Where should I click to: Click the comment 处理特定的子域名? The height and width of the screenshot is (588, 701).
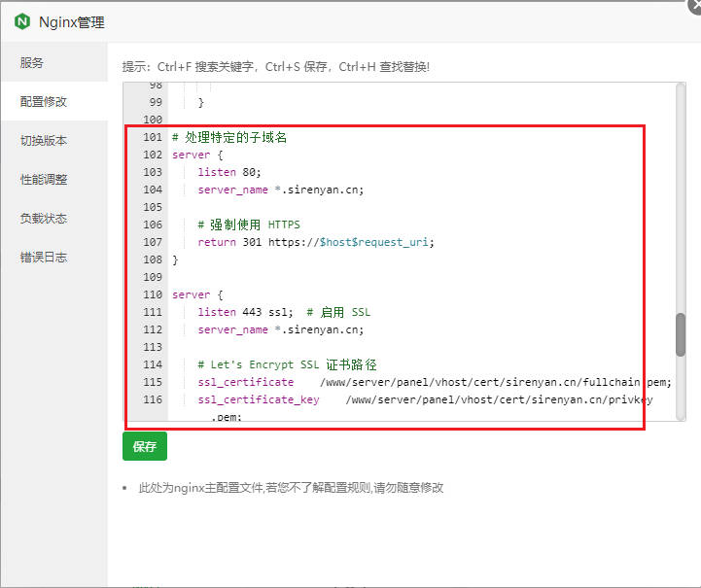point(229,137)
